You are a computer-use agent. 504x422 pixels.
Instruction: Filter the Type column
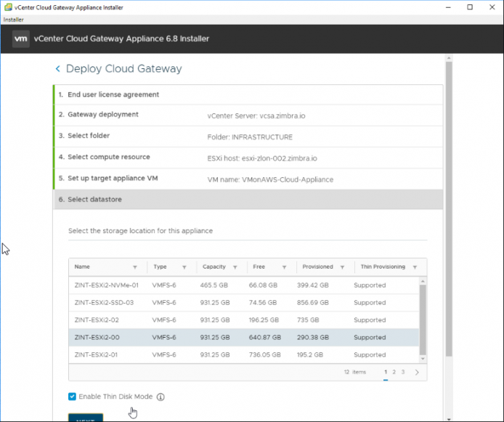184,267
